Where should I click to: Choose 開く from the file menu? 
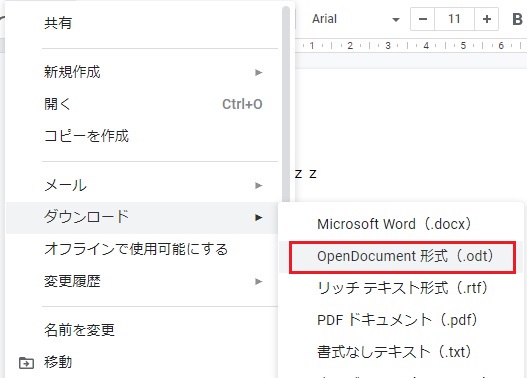point(143,104)
